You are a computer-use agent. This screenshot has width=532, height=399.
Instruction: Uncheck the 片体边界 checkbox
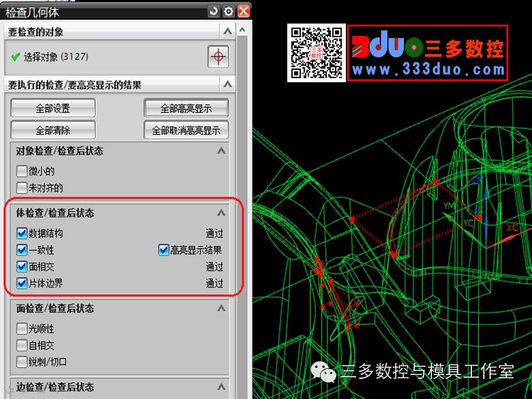(22, 283)
